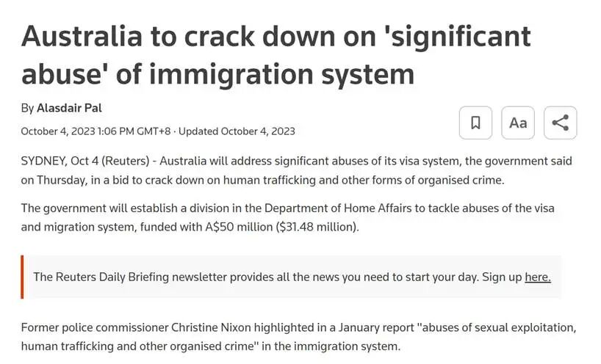Open the Aa text size options
The image size is (601, 364).
point(518,123)
